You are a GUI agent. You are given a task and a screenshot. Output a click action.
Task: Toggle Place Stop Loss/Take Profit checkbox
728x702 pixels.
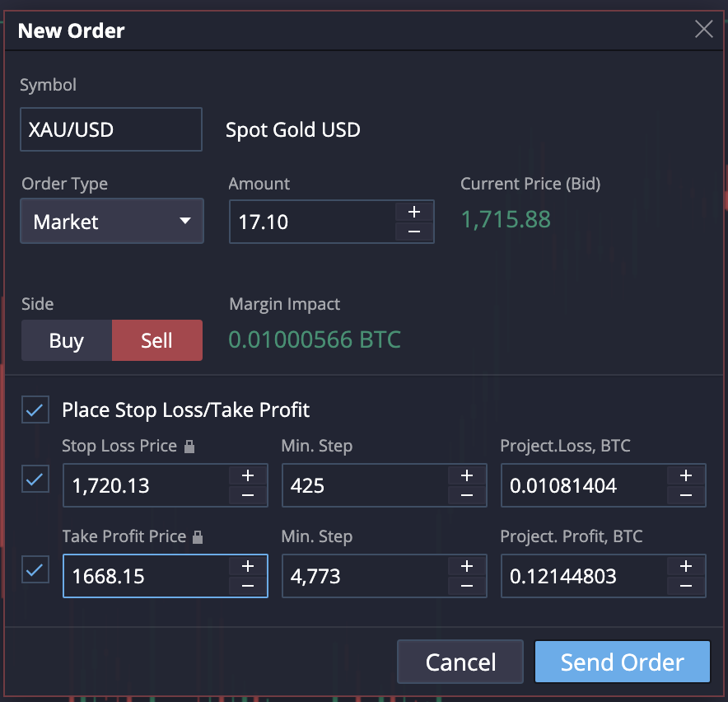(35, 409)
